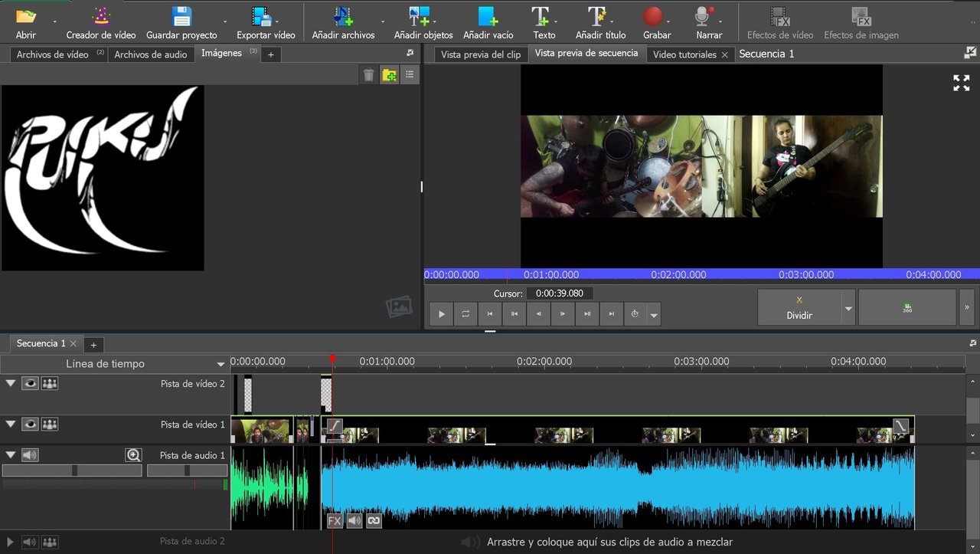Toggle loop playback
This screenshot has height=554, width=980.
(465, 314)
